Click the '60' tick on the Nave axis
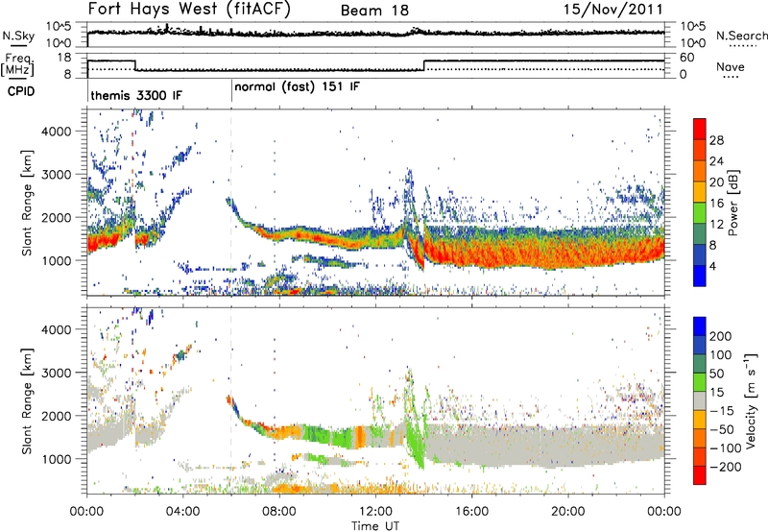 (687, 58)
